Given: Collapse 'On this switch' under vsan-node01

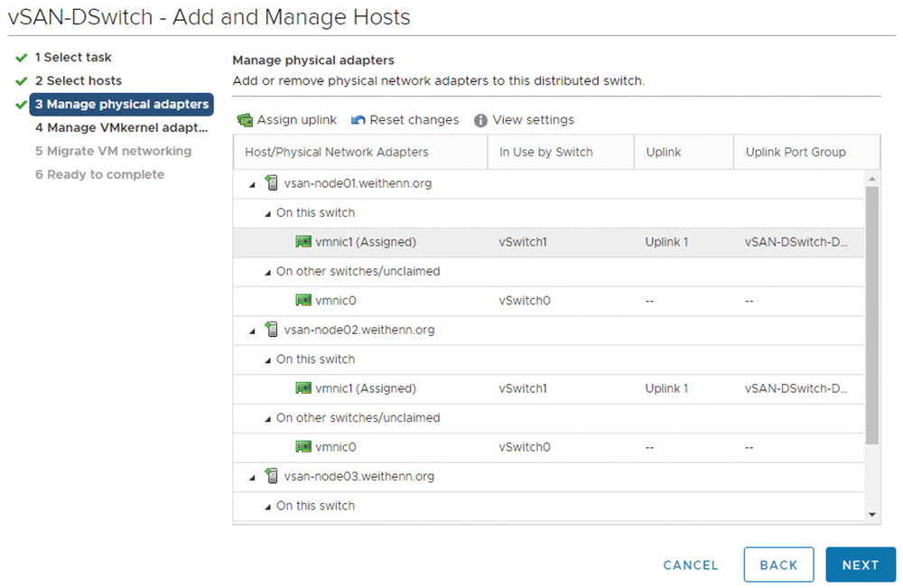Looking at the screenshot, I should pos(267,214).
